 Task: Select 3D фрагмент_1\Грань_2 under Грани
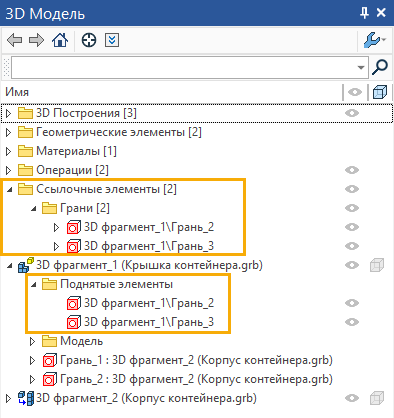click(149, 227)
